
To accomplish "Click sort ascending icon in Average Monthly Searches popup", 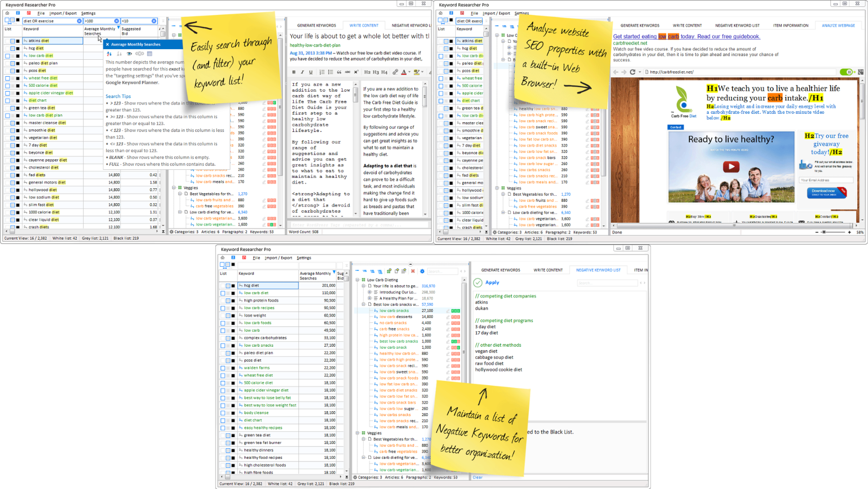I will 110,53.
